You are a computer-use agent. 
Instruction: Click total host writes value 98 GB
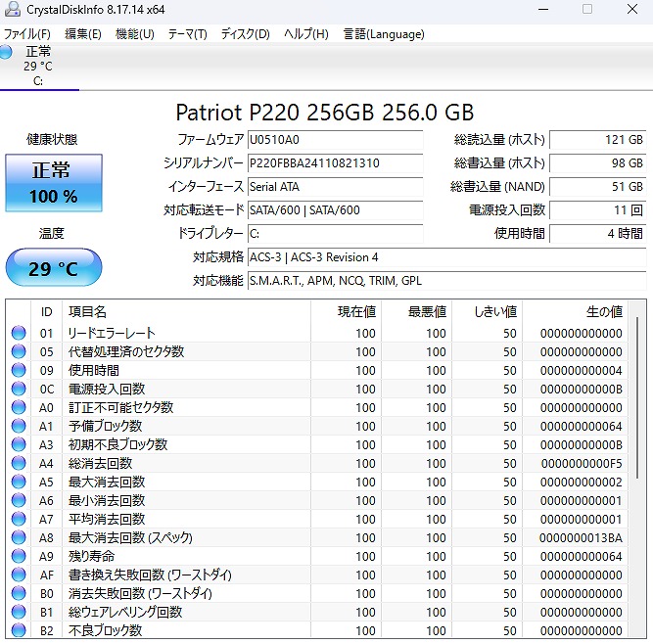click(598, 163)
